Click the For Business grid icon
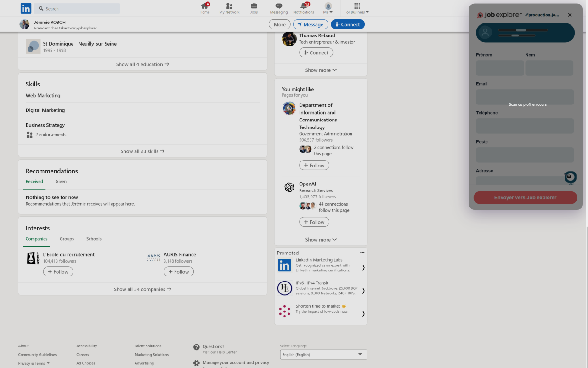Viewport: 588px width, 368px height. tap(357, 6)
